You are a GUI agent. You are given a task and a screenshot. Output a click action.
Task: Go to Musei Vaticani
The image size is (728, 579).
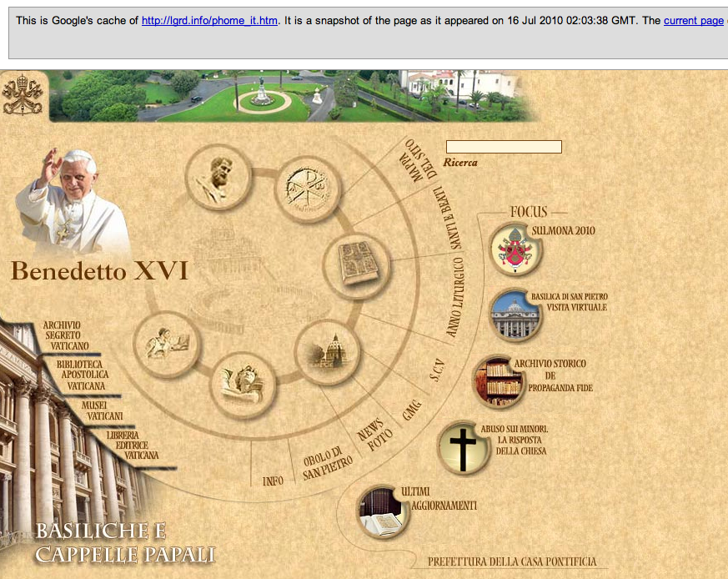pos(103,410)
